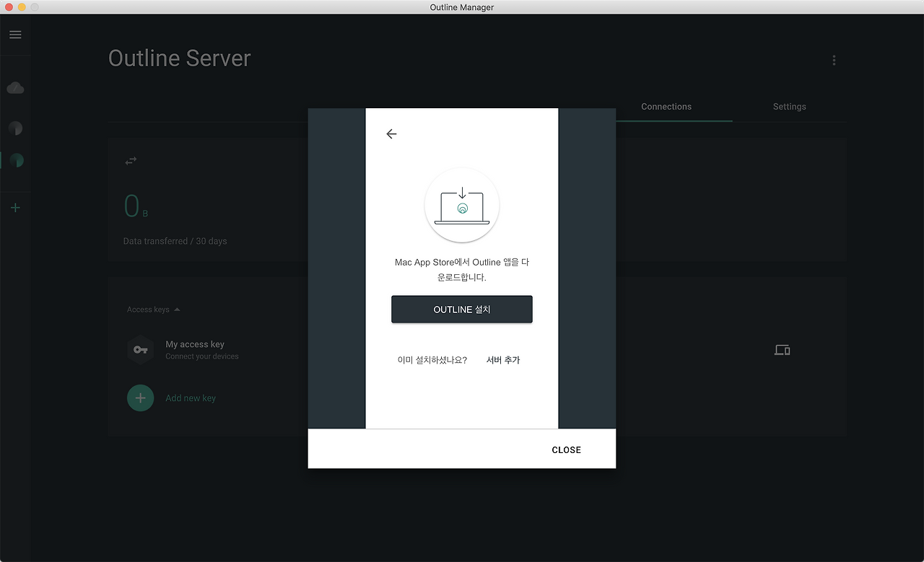924x562 pixels.
Task: Minimize the Outline Manager window
Action: coord(22,6)
